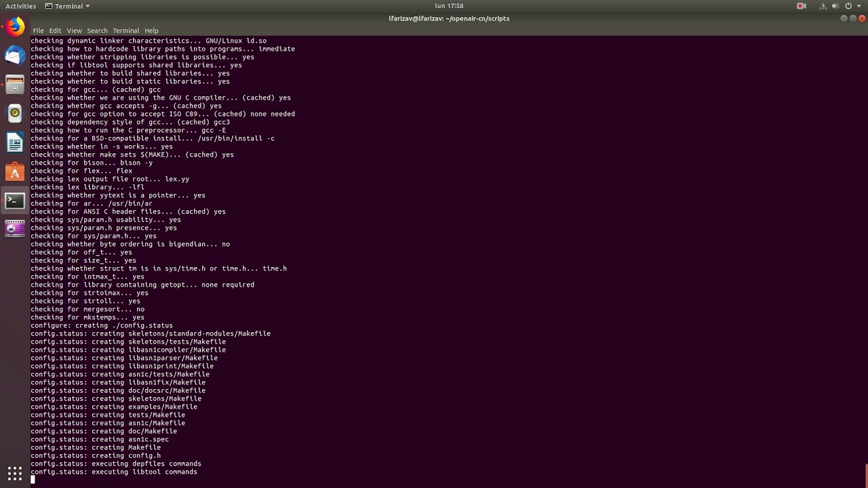The width and height of the screenshot is (868, 488).
Task: Open the purple video app in dock
Action: pyautogui.click(x=15, y=229)
